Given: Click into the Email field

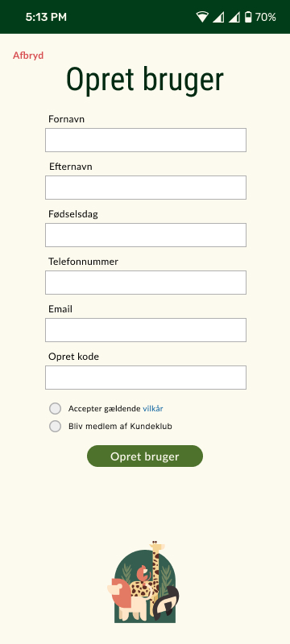Looking at the screenshot, I should (146, 330).
